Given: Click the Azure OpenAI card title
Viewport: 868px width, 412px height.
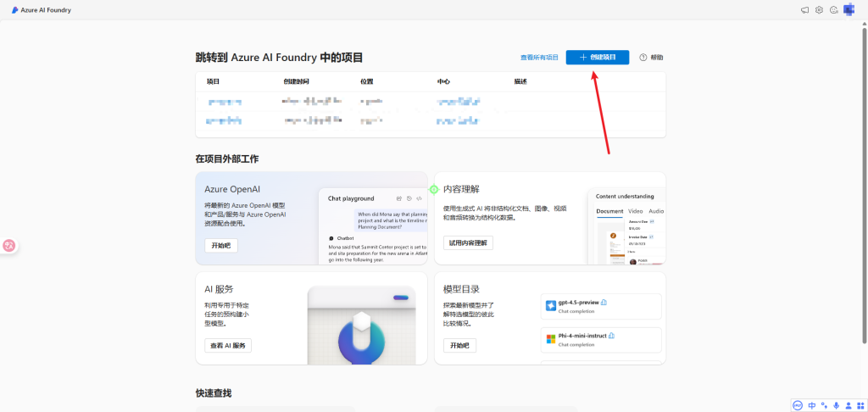Looking at the screenshot, I should (x=232, y=189).
